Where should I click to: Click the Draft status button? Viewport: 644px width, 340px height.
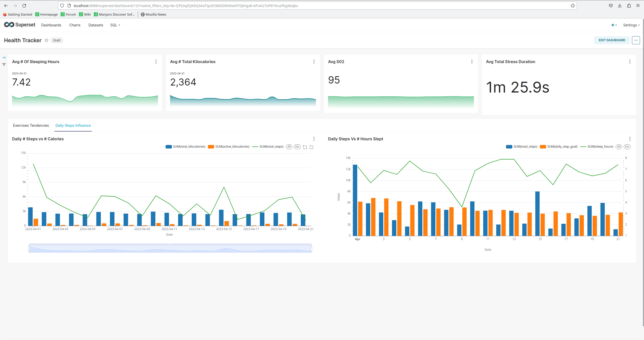[56, 40]
